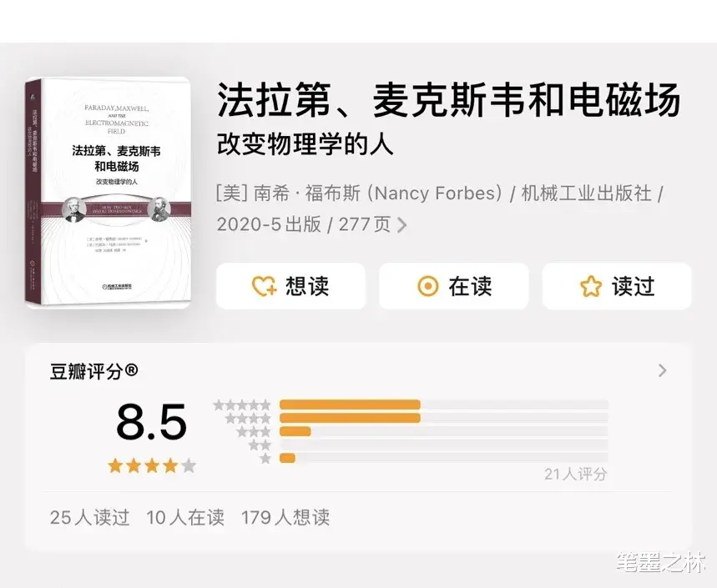This screenshot has height=588, width=717.
Task: Tap the heart icon on 想读
Action: (264, 286)
